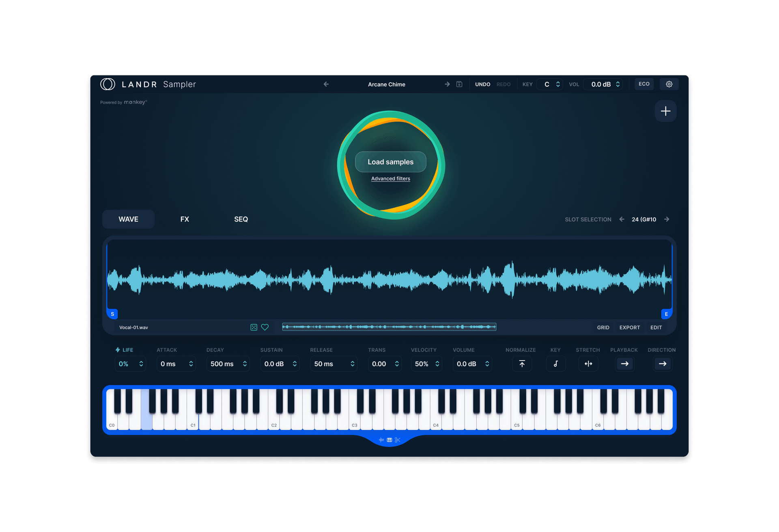Switch to the SEQ tab
The height and width of the screenshot is (532, 779).
(241, 219)
